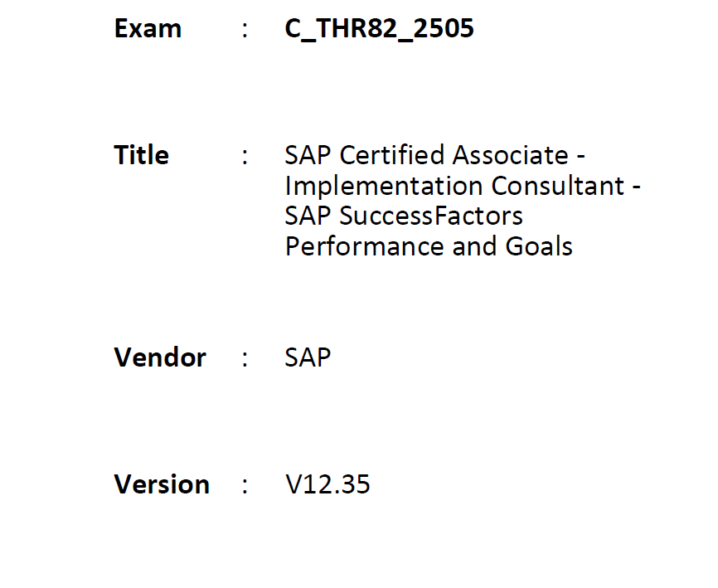Click the exam code C_THR82_2505
Image resolution: width=718 pixels, height=588 pixels.
pyautogui.click(x=379, y=29)
